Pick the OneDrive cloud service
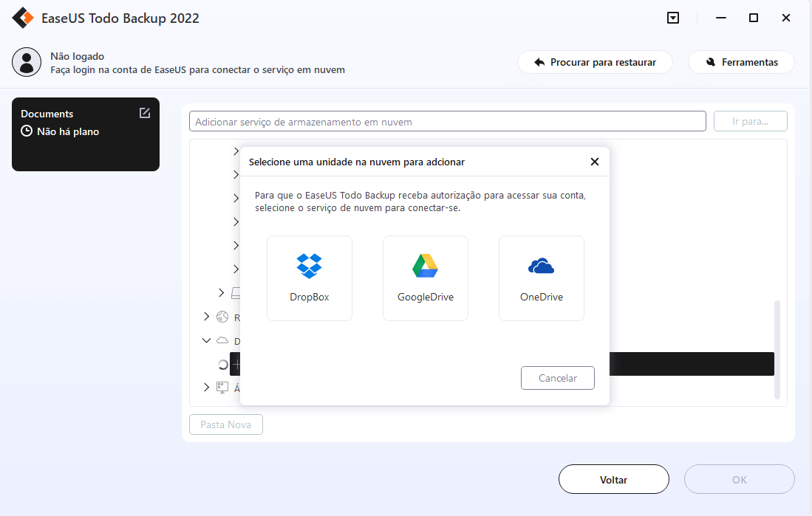Screen dimensions: 812x516 [x=541, y=278]
